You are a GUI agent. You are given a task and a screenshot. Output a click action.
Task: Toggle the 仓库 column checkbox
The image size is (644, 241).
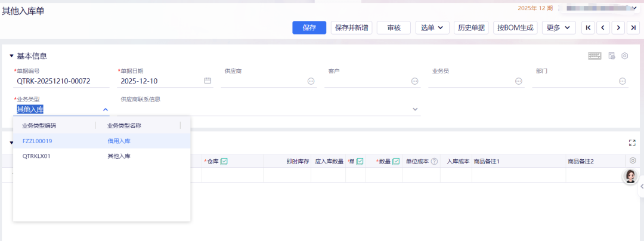click(x=224, y=161)
